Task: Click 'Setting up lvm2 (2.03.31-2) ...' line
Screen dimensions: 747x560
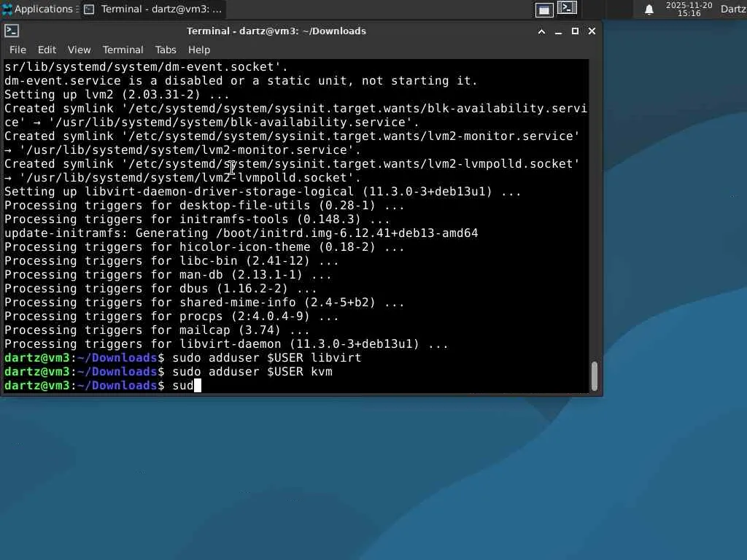Action: click(117, 94)
